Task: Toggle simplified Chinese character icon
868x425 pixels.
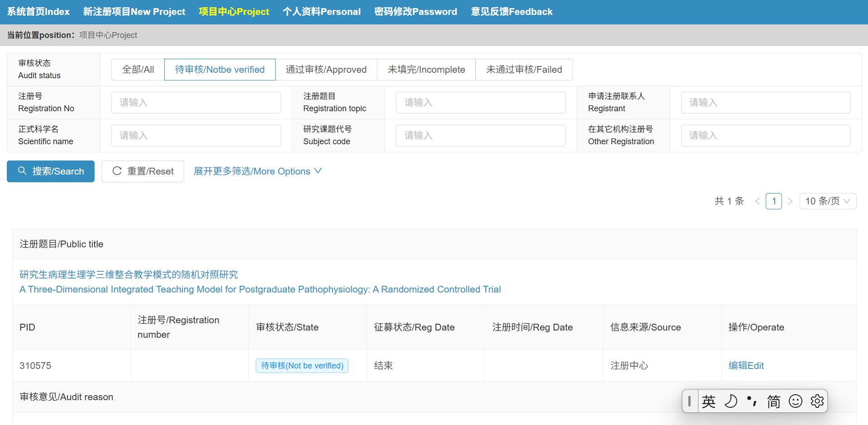Action: [773, 401]
